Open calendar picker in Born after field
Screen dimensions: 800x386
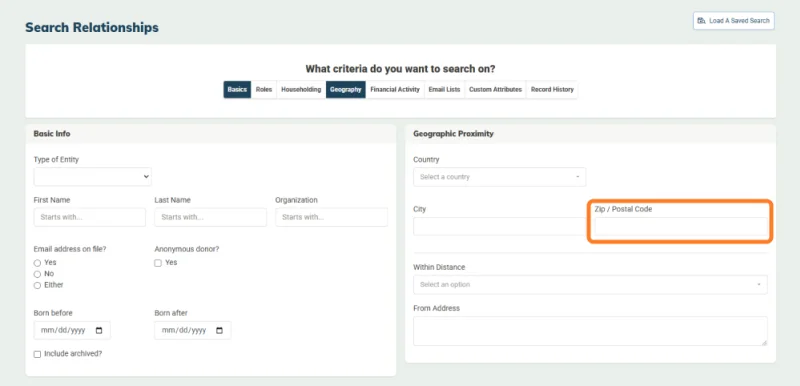click(219, 330)
